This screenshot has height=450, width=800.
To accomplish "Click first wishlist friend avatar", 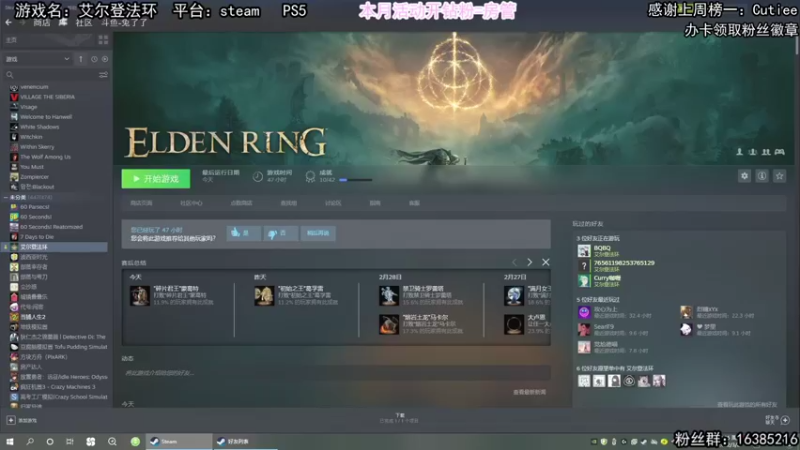I will [584, 381].
